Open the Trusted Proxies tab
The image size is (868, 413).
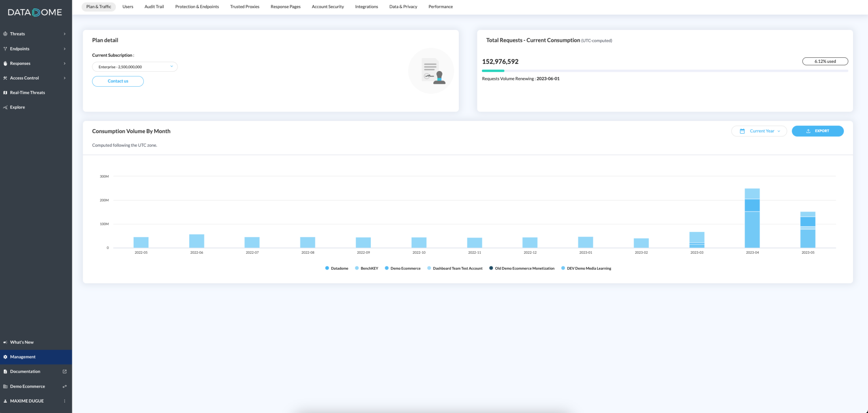click(x=245, y=6)
